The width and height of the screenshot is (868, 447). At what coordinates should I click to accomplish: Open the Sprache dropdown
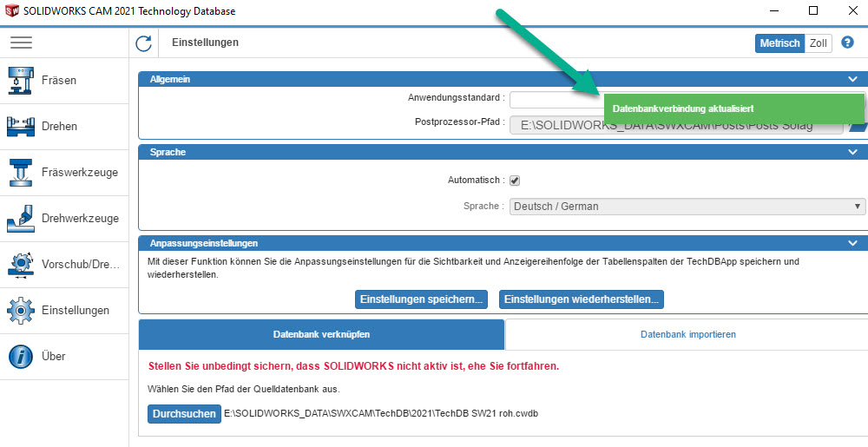pyautogui.click(x=687, y=207)
